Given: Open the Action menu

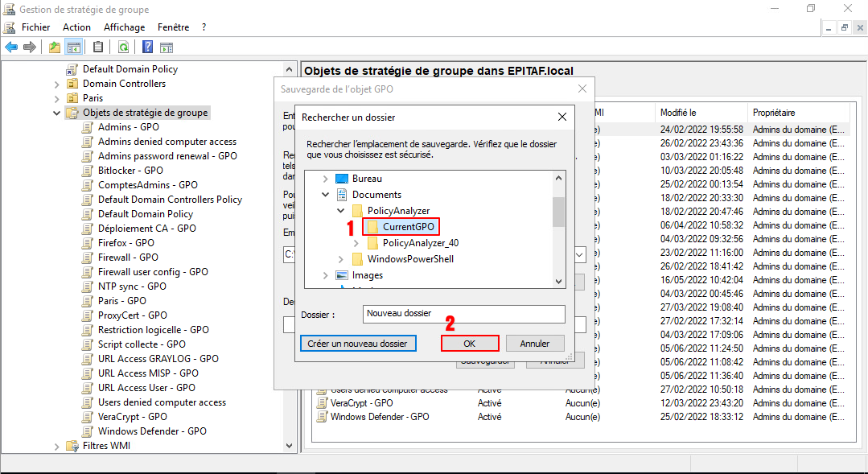Looking at the screenshot, I should pyautogui.click(x=76, y=27).
